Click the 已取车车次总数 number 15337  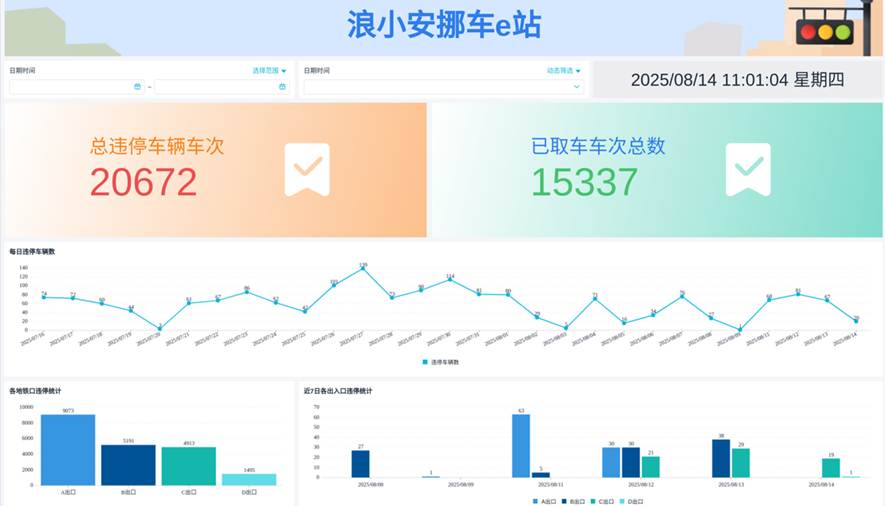pyautogui.click(x=584, y=182)
